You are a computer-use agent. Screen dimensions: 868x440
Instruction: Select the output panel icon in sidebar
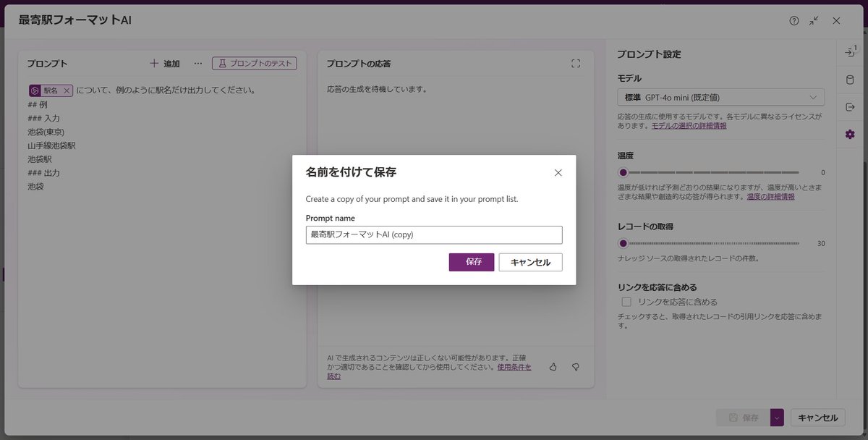pyautogui.click(x=848, y=106)
